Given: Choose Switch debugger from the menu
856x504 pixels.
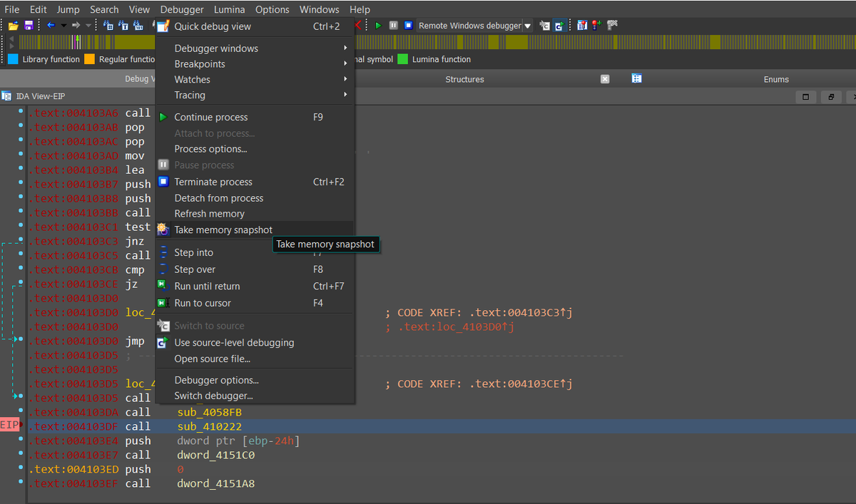Looking at the screenshot, I should [255, 396].
